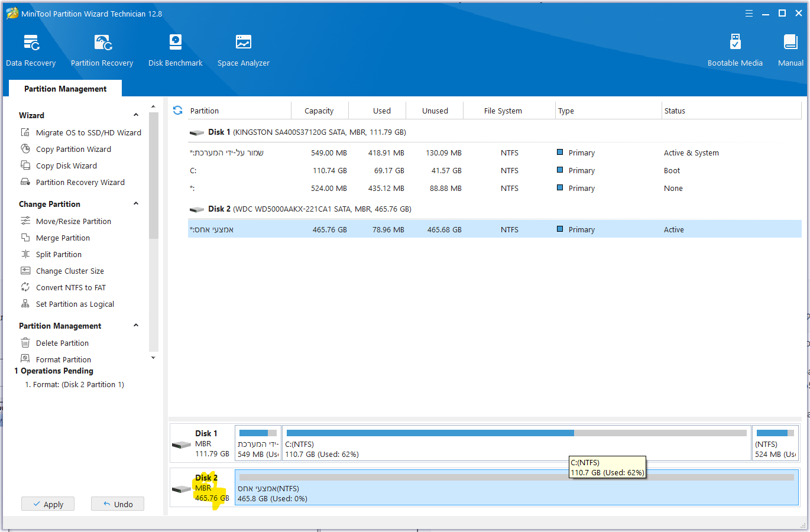Screen dimensions: 810x532
Task: Undo the last pending operation
Action: (118, 504)
